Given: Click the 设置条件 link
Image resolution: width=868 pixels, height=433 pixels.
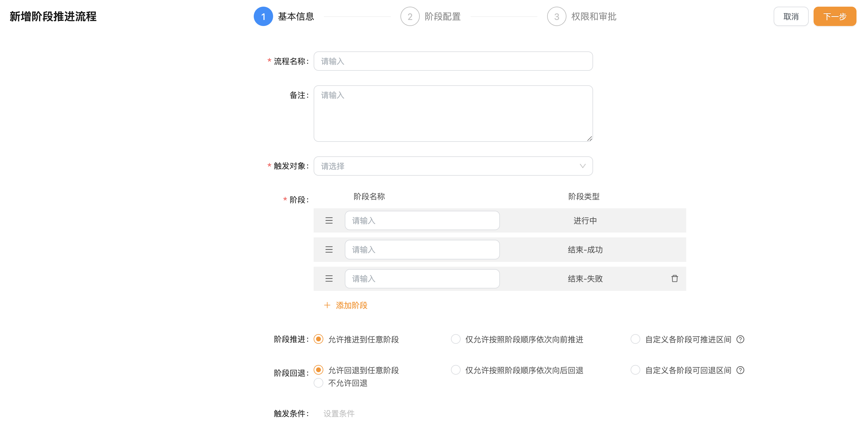Looking at the screenshot, I should coord(339,413).
